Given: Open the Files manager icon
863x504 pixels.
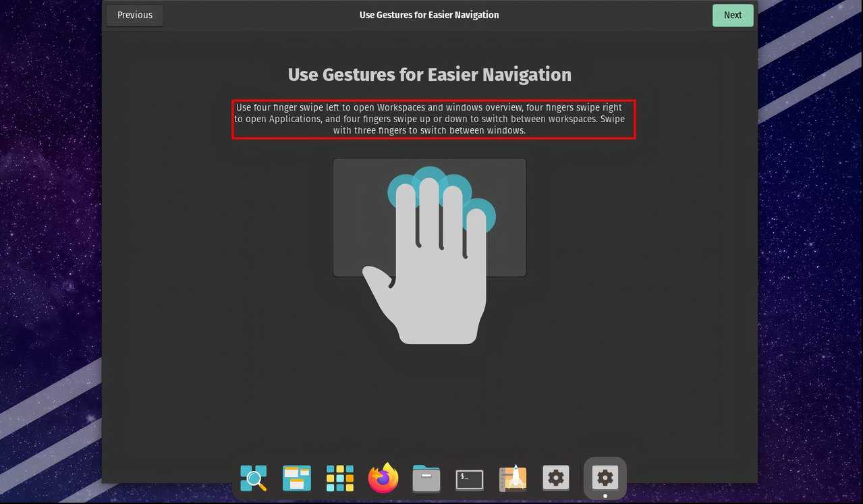Looking at the screenshot, I should coord(426,478).
